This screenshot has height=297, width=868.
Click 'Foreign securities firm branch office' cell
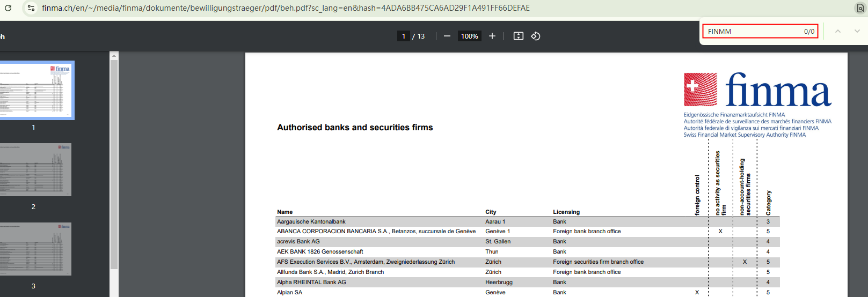(x=599, y=262)
